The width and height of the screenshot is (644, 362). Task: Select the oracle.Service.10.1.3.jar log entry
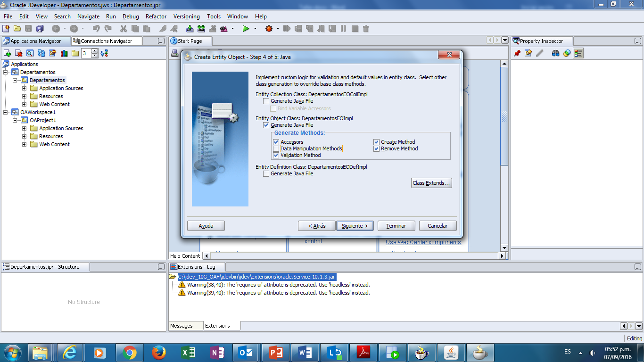tap(256, 277)
